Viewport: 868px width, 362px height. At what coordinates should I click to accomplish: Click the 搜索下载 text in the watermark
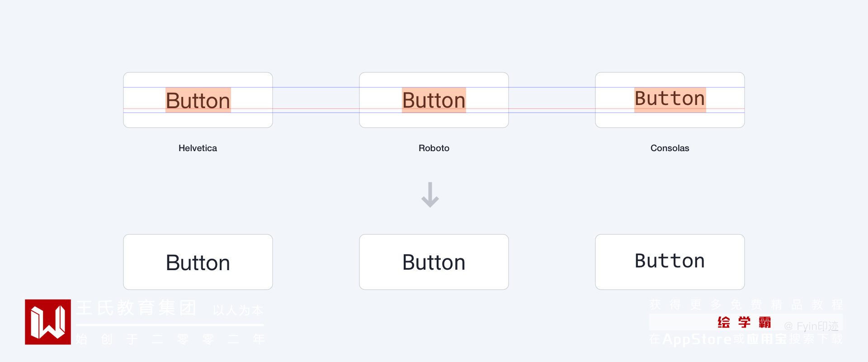(x=816, y=339)
